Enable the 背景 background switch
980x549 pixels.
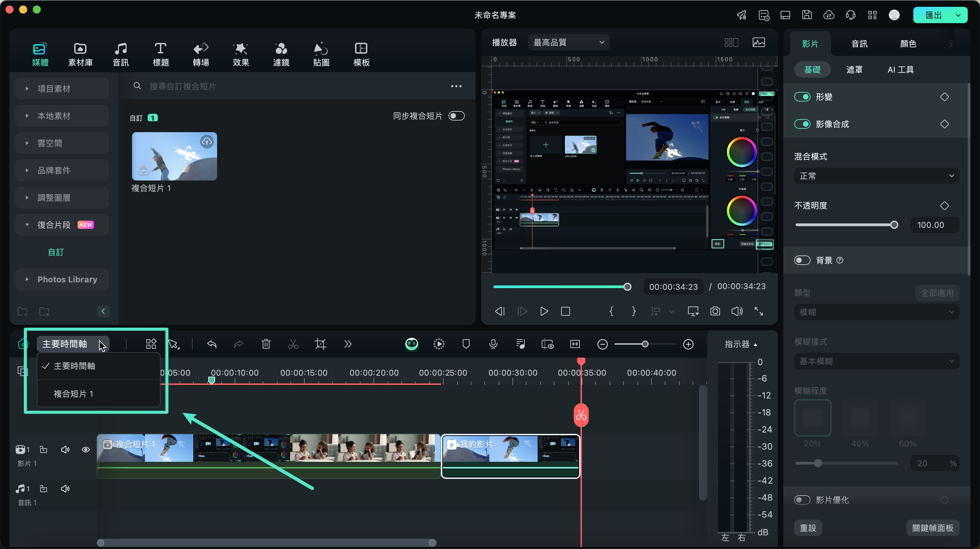point(802,260)
